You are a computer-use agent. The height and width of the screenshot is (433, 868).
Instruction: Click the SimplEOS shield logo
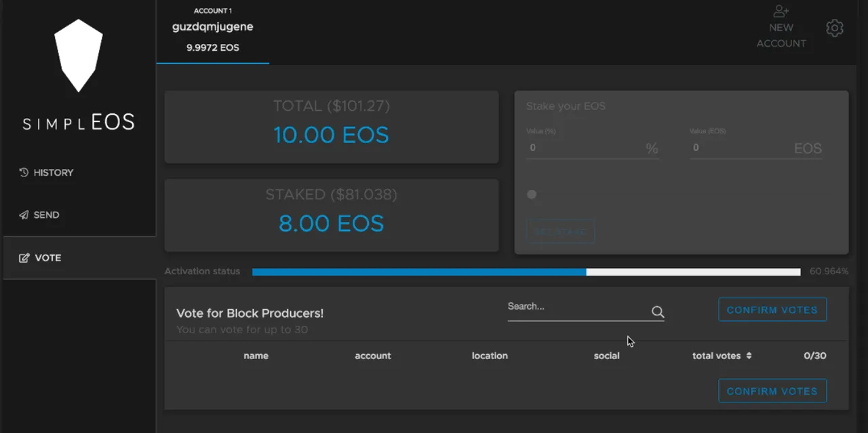click(x=79, y=56)
